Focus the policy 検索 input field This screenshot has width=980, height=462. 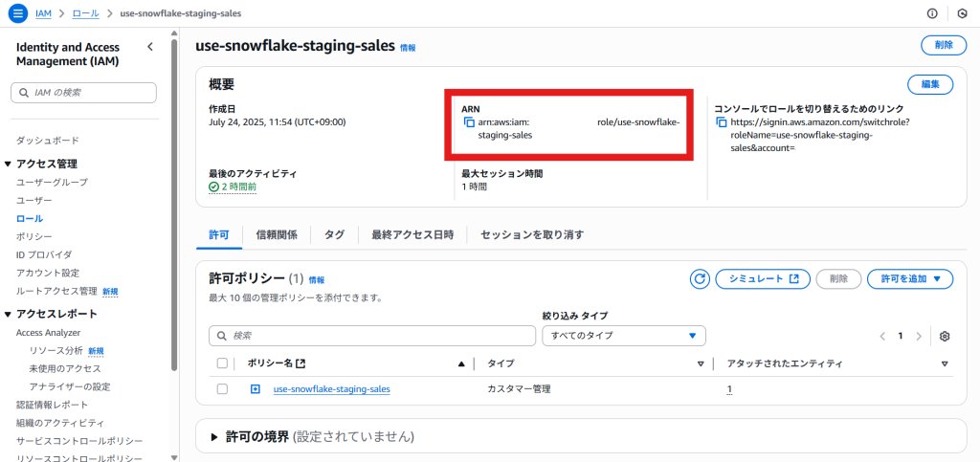372,336
